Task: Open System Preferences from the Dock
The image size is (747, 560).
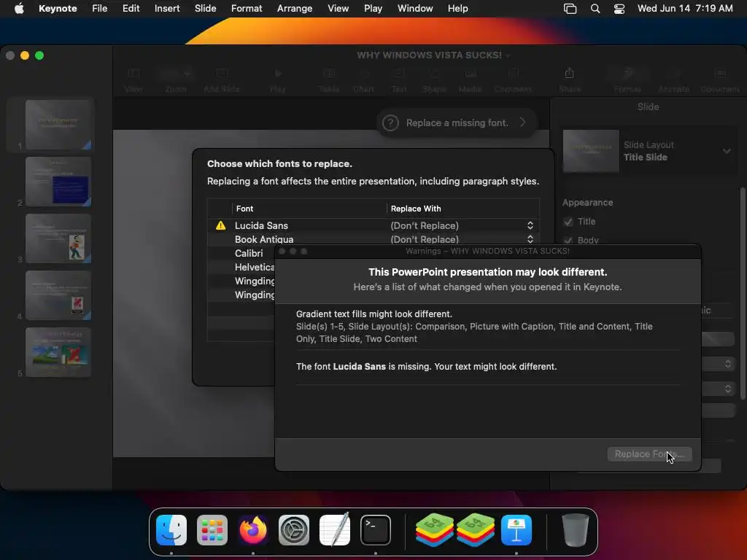Action: [x=294, y=530]
